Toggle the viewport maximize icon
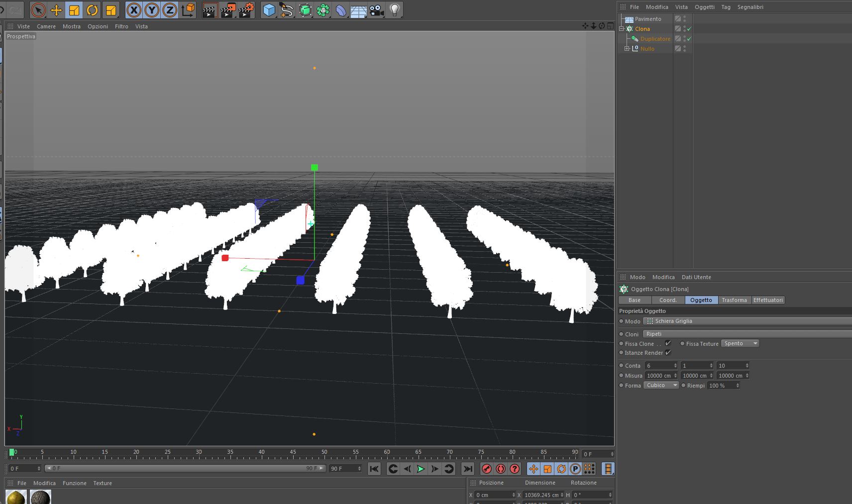 pyautogui.click(x=610, y=26)
